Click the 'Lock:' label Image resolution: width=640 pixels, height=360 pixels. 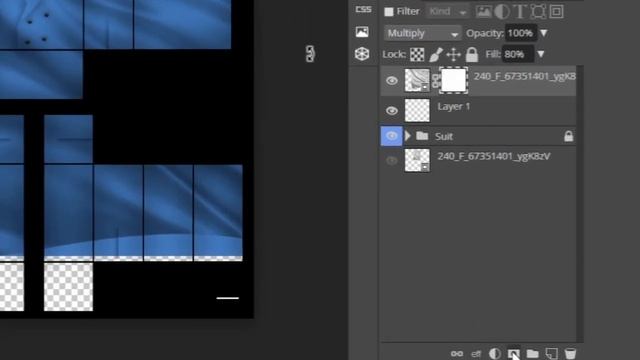pos(394,54)
